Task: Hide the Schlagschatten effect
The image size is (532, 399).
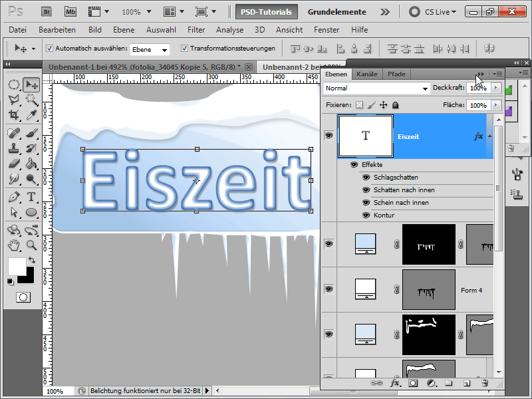Action: [x=366, y=177]
